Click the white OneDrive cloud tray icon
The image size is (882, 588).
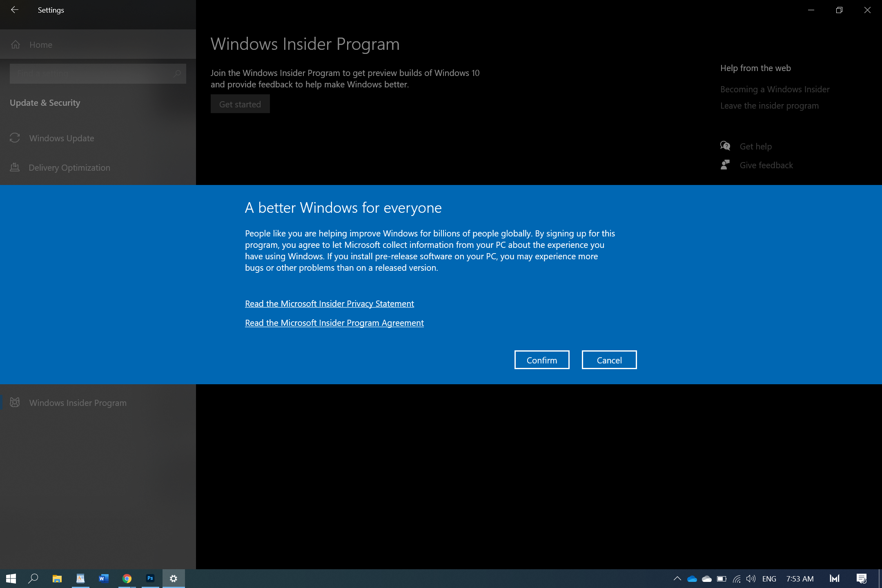[707, 579]
